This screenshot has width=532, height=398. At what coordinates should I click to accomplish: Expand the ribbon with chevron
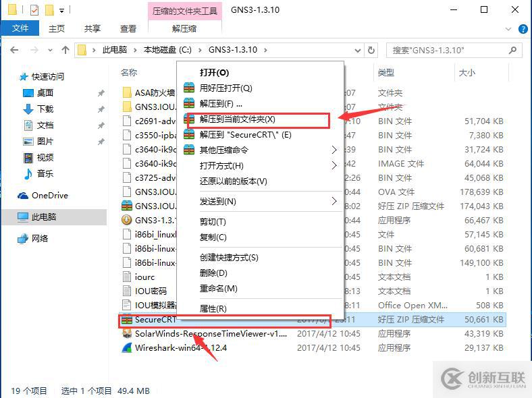point(508,29)
